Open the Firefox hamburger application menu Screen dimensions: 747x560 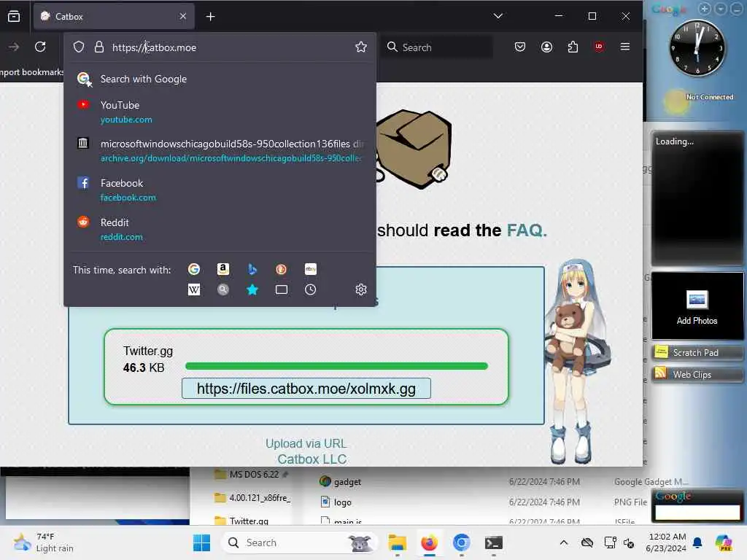[x=625, y=47]
